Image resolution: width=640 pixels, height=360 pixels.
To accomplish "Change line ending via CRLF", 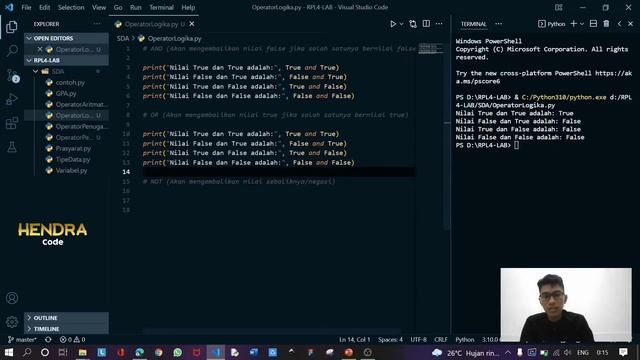I will [x=441, y=340].
